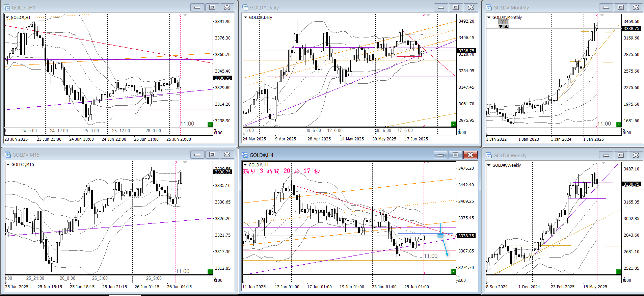Close the GOLD#,M15 chart window

227,155
